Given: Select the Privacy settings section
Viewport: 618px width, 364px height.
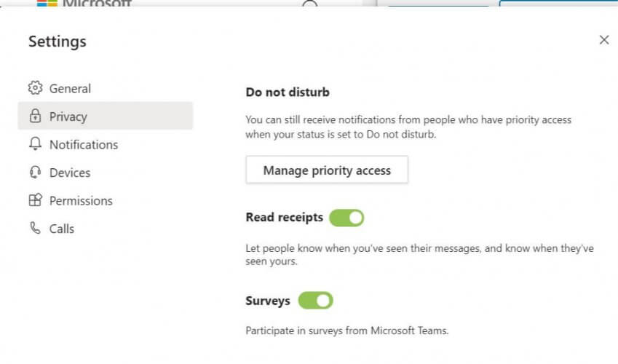Looking at the screenshot, I should click(x=106, y=116).
